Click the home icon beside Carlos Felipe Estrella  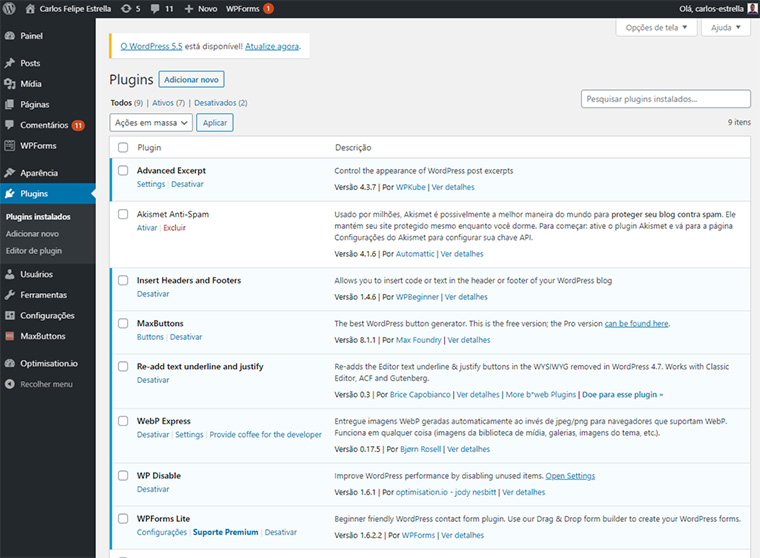[x=30, y=8]
